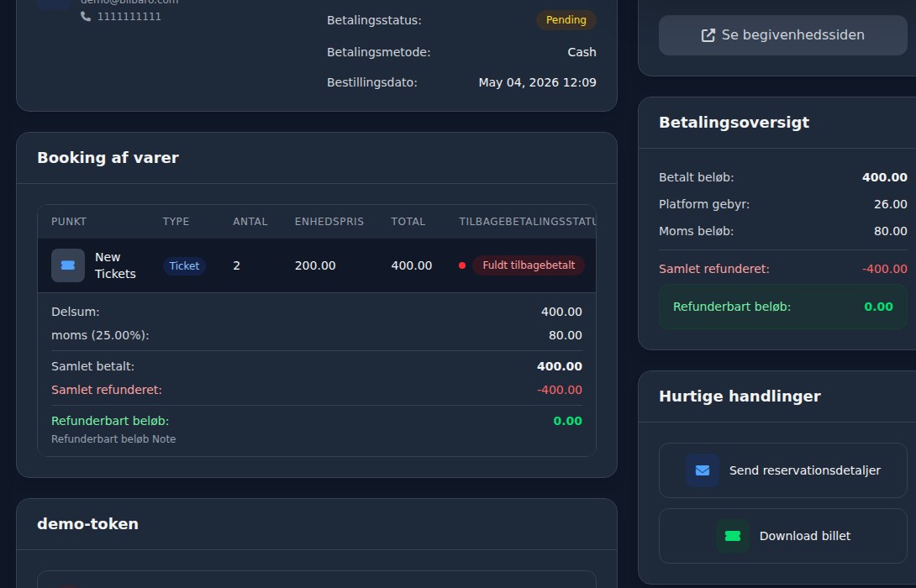Click the external link icon on Se begivenhedssiden
This screenshot has height=588, width=916.
[708, 35]
